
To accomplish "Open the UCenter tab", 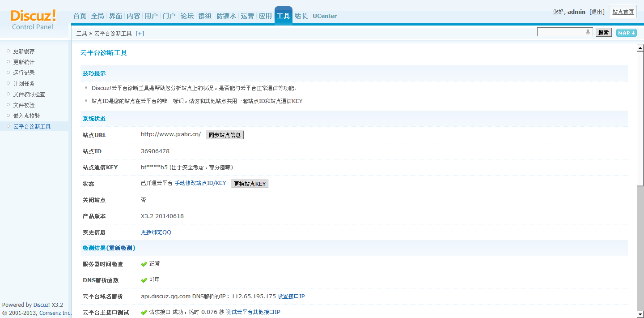I will coord(325,16).
